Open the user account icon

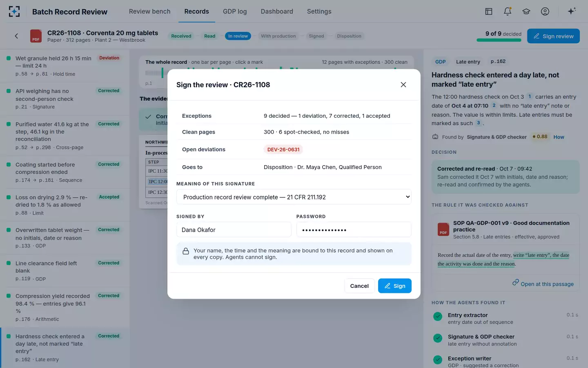pos(545,11)
